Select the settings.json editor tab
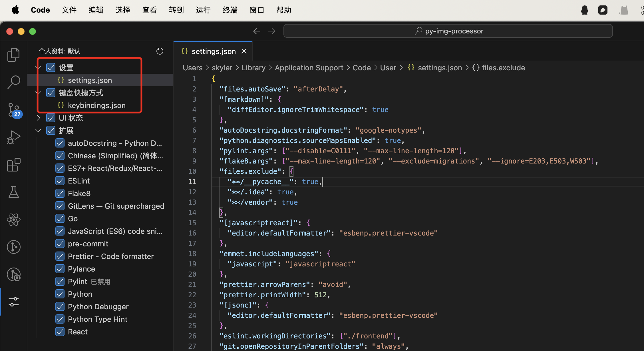Image resolution: width=644 pixels, height=351 pixels. tap(213, 51)
